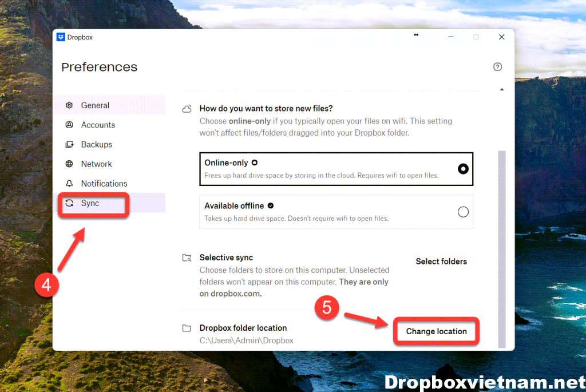Click the General gear icon

[x=69, y=105]
